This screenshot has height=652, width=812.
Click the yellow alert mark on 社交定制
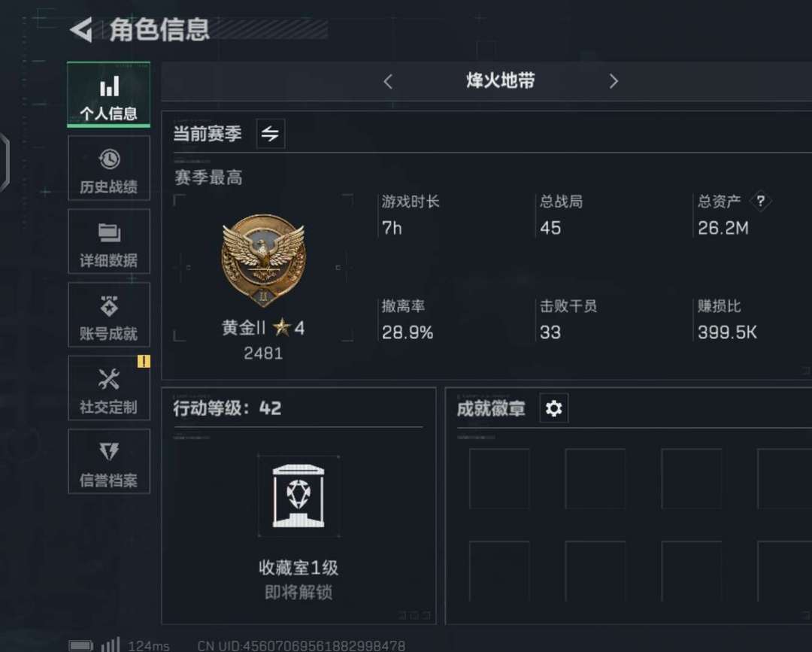[x=144, y=362]
